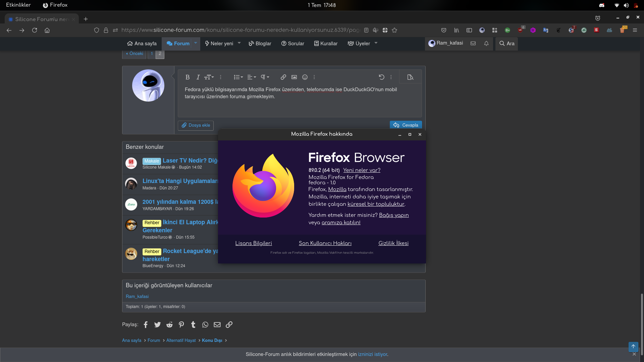This screenshot has height=362, width=644.
Task: Open the font size dropdown in editor
Action: click(x=209, y=77)
